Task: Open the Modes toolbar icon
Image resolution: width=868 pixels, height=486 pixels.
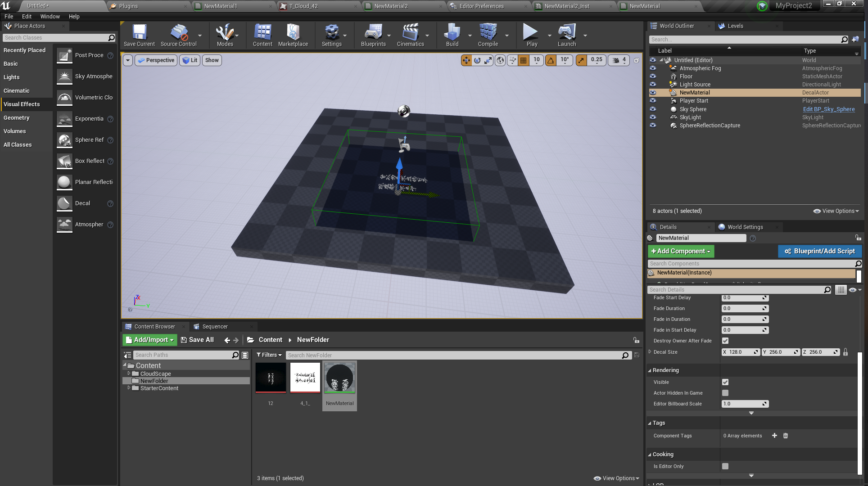Action: tap(225, 36)
